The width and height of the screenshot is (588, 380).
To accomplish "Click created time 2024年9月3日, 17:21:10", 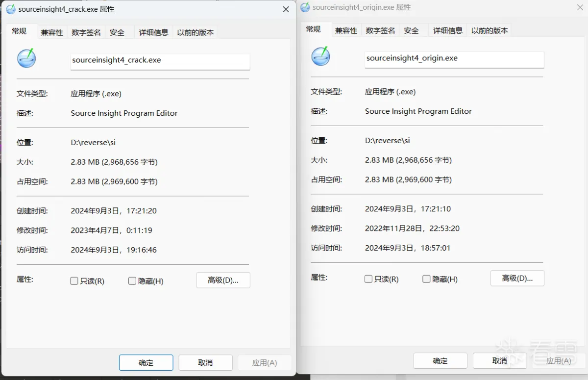I will click(x=408, y=209).
